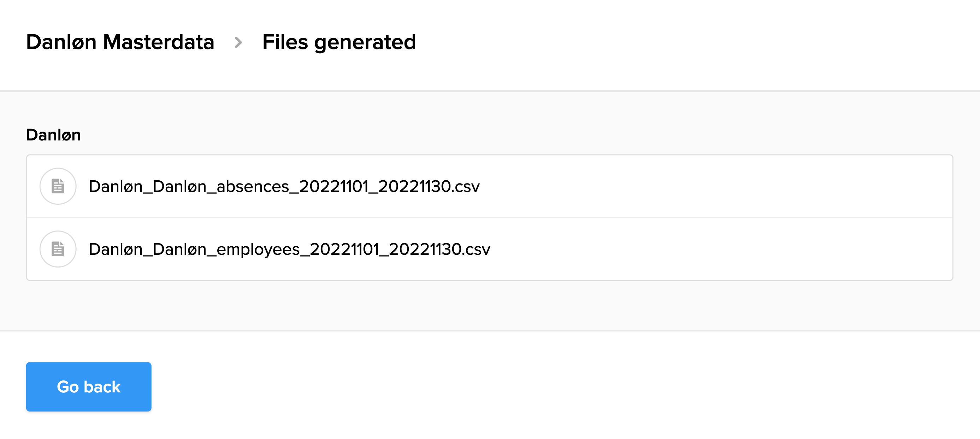Click the word 'generated' in the page title
The height and width of the screenshot is (439, 980).
coord(365,43)
